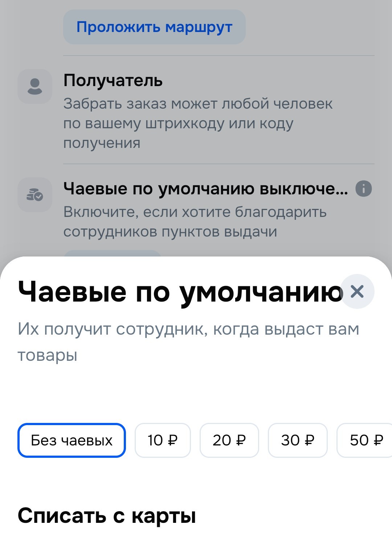Tap the ruble sign on 50 ₽ chip
Image resolution: width=392 pixels, height=545 pixels.
pos(378,440)
